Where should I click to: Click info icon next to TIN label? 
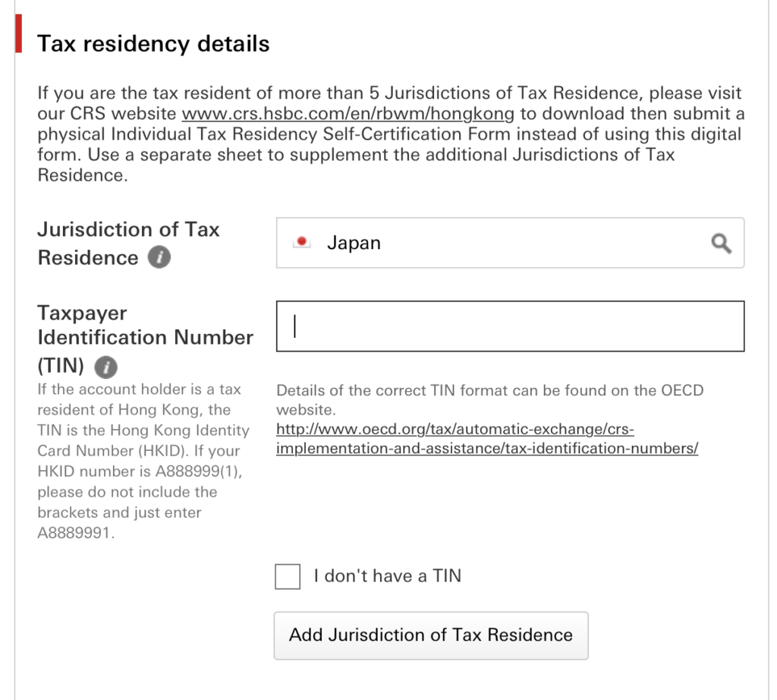(x=105, y=367)
